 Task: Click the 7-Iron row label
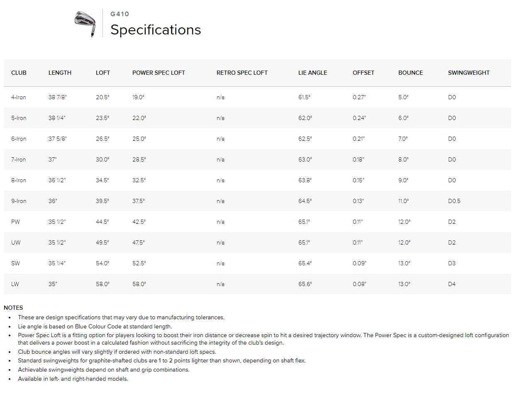pyautogui.click(x=19, y=159)
